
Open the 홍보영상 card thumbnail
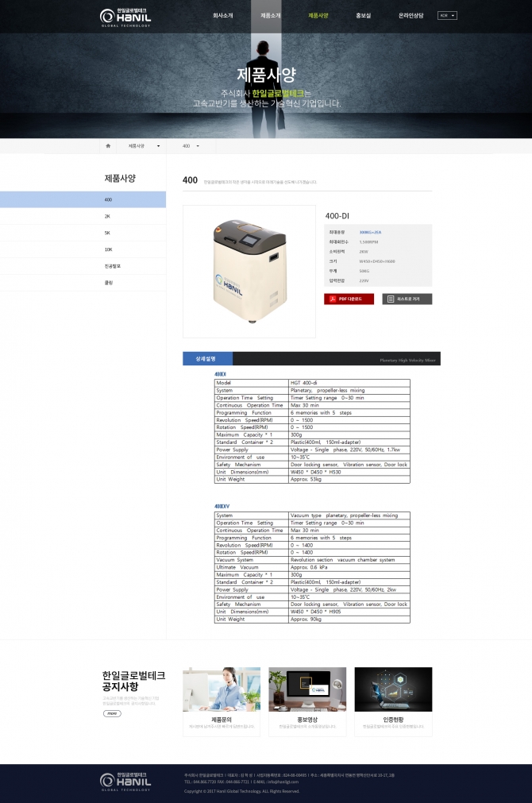point(307,689)
